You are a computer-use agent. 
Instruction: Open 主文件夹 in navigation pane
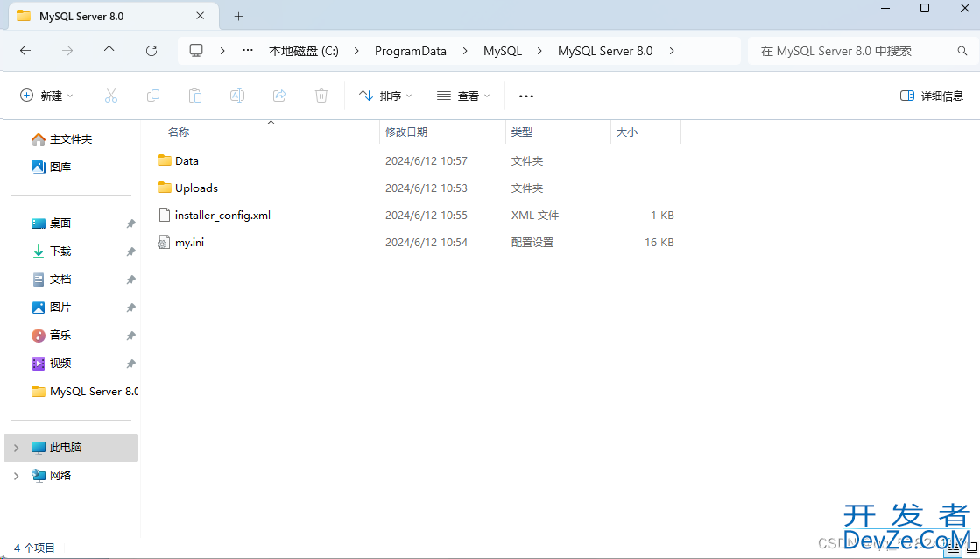71,138
